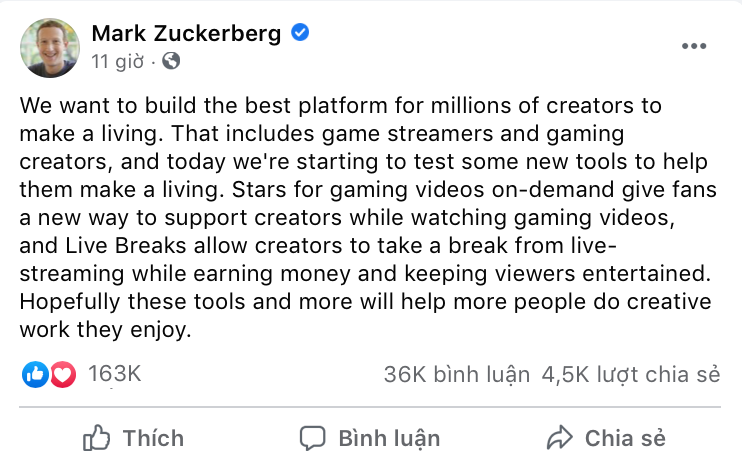Click the globe public audience icon

coord(171,62)
